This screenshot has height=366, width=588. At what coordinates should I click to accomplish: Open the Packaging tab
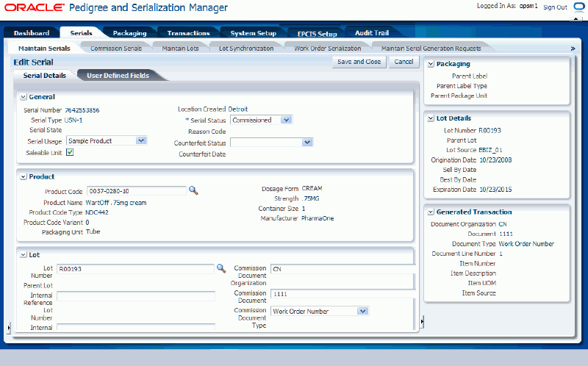tap(130, 33)
